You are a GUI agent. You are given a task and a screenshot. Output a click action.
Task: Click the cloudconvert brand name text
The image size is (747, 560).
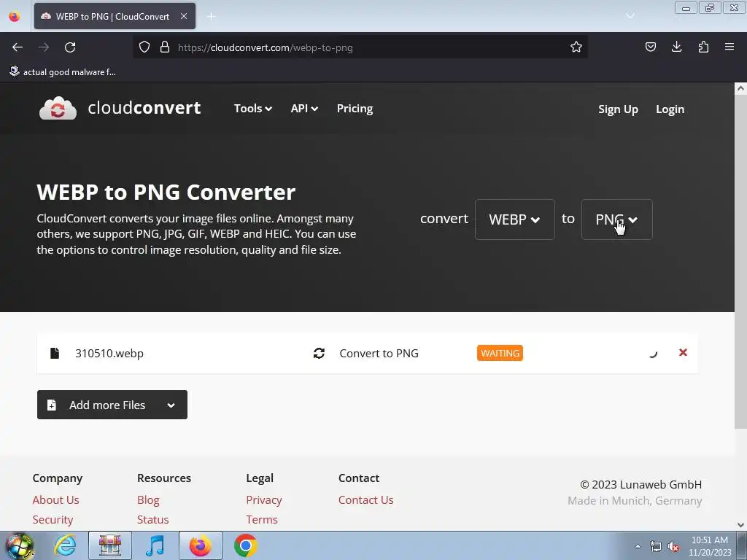[x=144, y=108]
